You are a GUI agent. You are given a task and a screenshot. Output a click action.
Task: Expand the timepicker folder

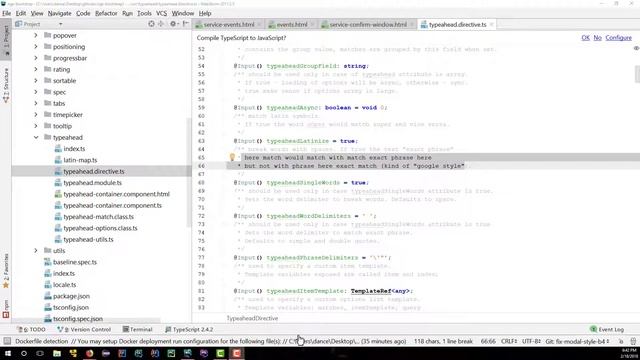36,115
